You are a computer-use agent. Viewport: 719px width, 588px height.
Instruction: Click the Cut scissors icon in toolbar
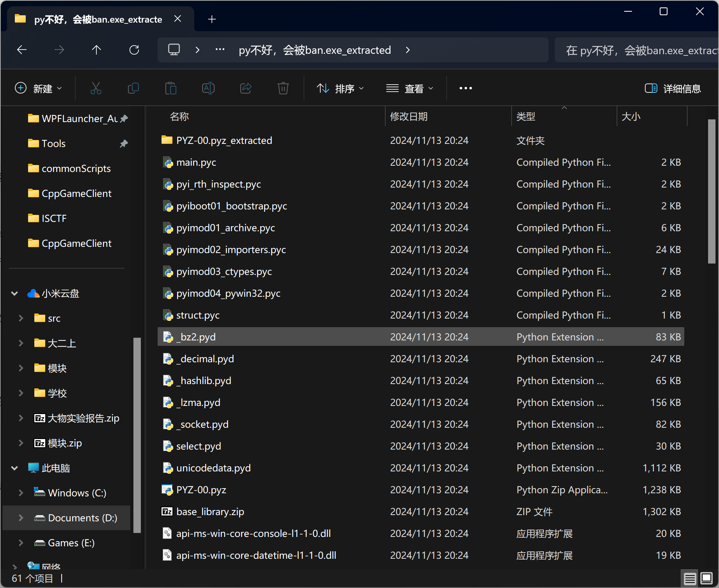click(x=96, y=89)
